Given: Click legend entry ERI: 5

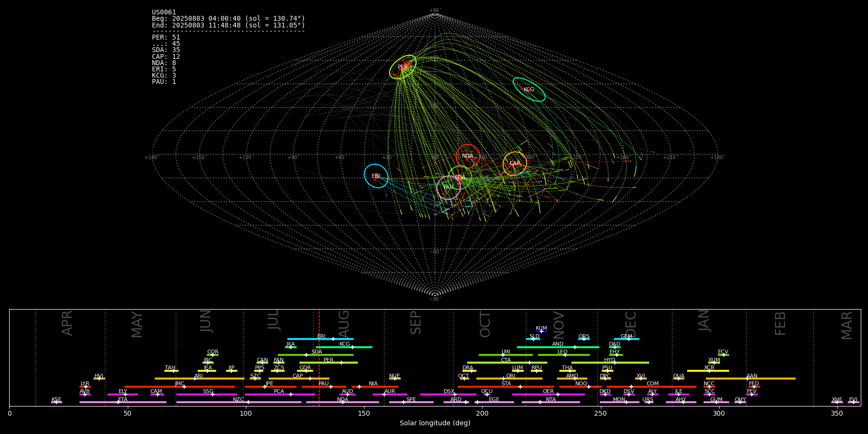Looking at the screenshot, I should point(164,69).
